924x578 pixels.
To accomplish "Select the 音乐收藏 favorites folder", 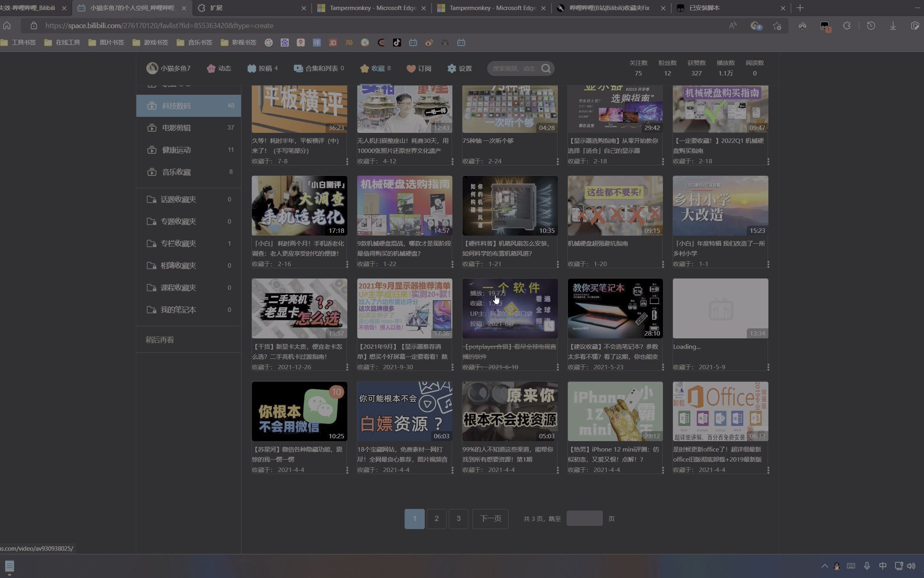I will [x=188, y=172].
